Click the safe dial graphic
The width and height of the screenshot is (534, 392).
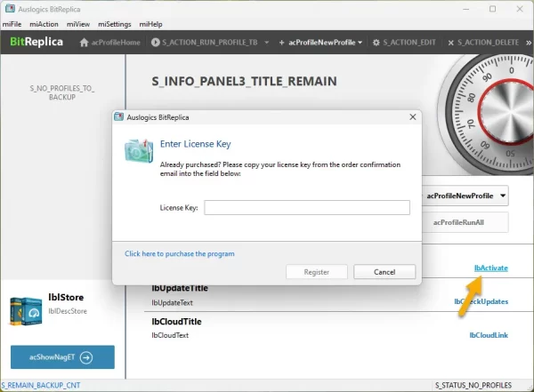tap(487, 115)
